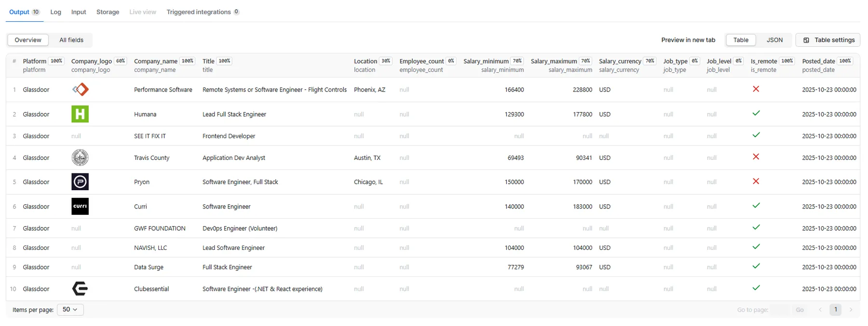
Task: Open Table settings
Action: pyautogui.click(x=828, y=40)
